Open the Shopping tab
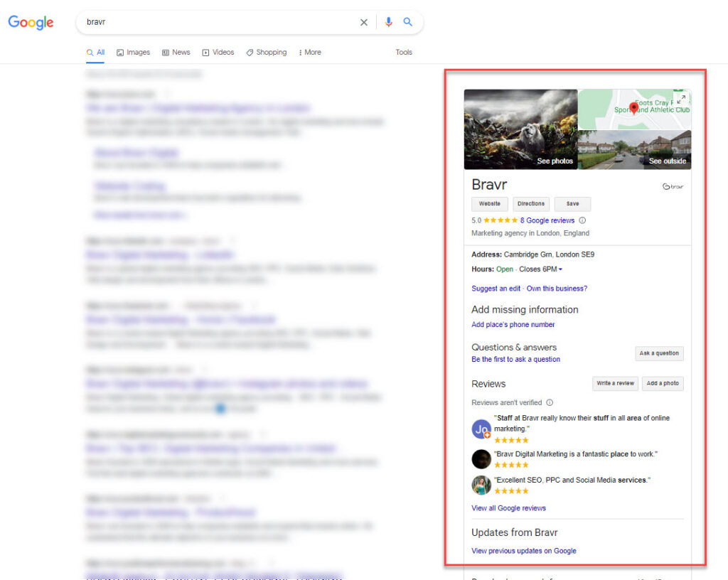 point(267,53)
